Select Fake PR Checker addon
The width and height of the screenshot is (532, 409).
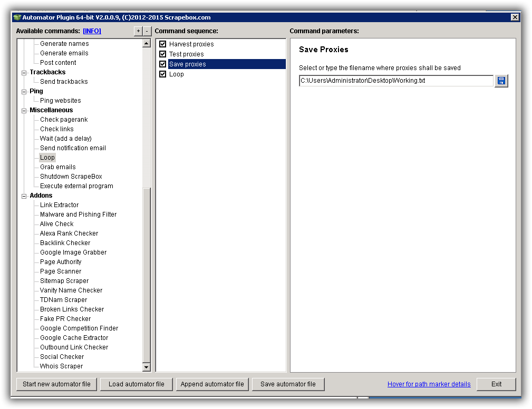click(65, 319)
